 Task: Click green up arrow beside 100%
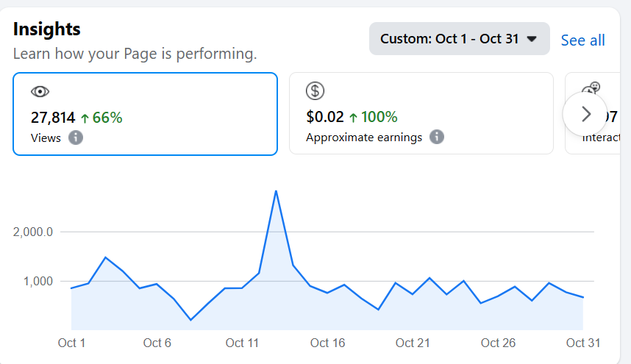[353, 117]
